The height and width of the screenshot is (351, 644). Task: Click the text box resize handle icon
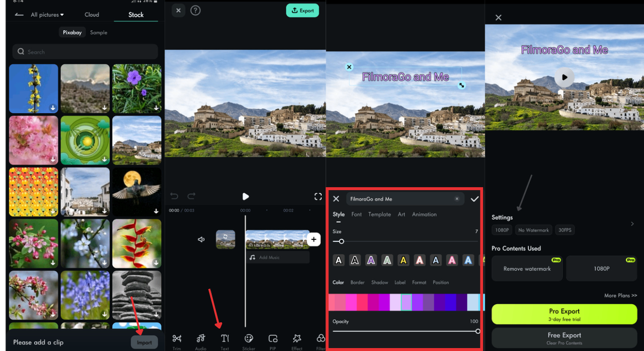pyautogui.click(x=461, y=85)
